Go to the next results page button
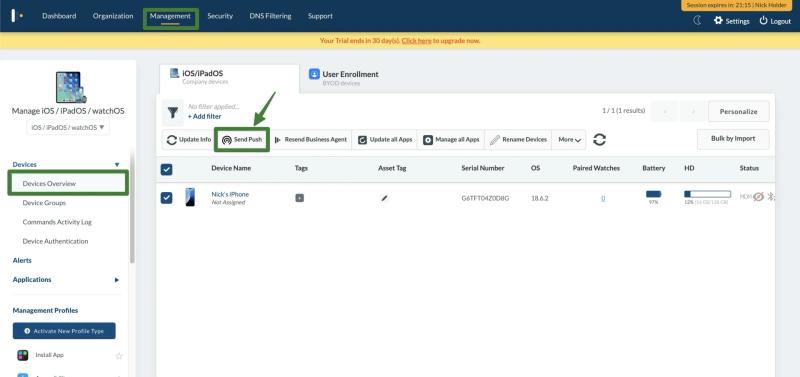The image size is (800, 377). point(693,112)
